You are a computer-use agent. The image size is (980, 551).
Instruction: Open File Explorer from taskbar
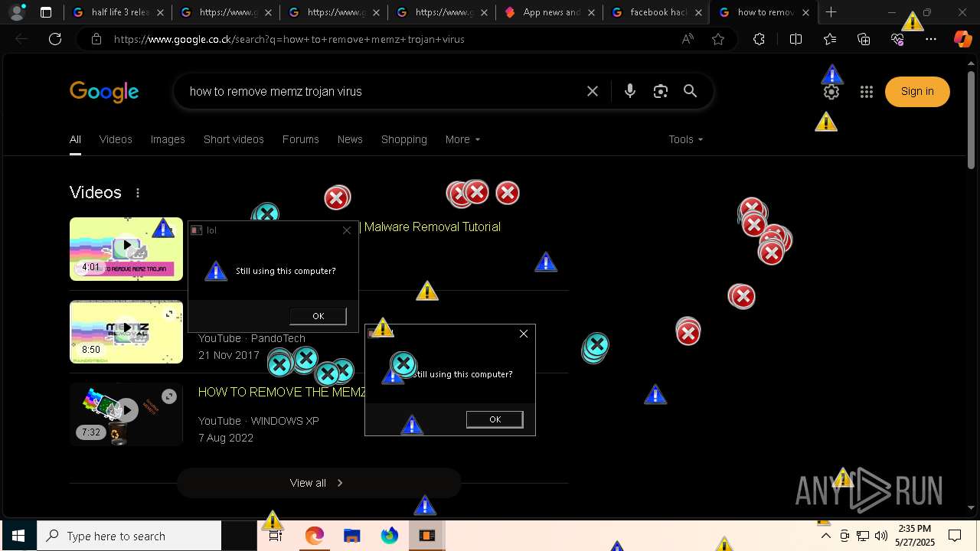(x=351, y=536)
